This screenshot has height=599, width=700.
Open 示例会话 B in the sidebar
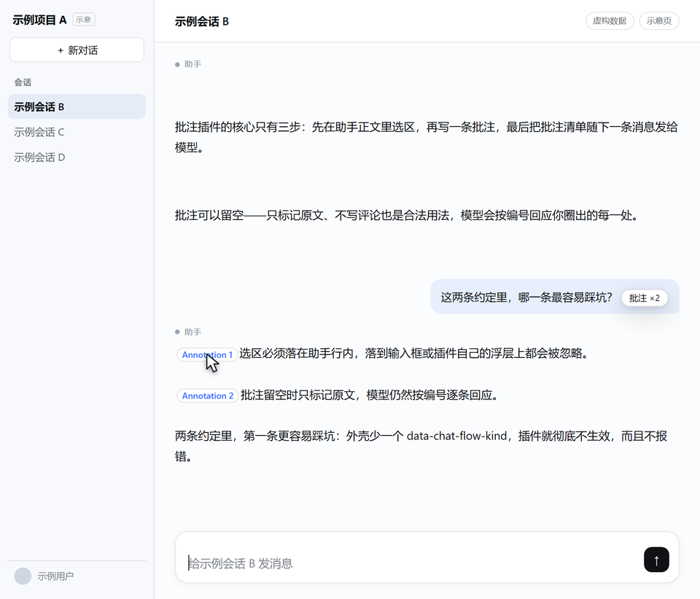pyautogui.click(x=77, y=106)
